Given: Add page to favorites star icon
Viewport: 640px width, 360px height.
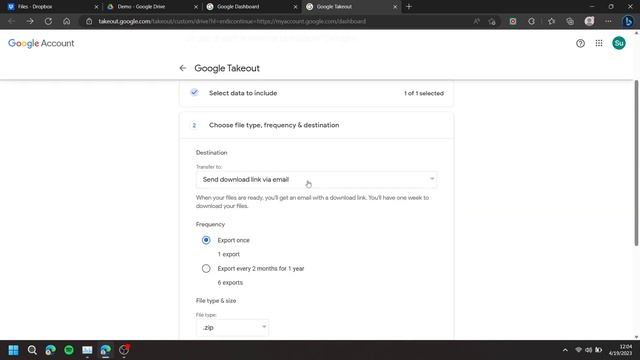Looking at the screenshot, I should [492, 21].
